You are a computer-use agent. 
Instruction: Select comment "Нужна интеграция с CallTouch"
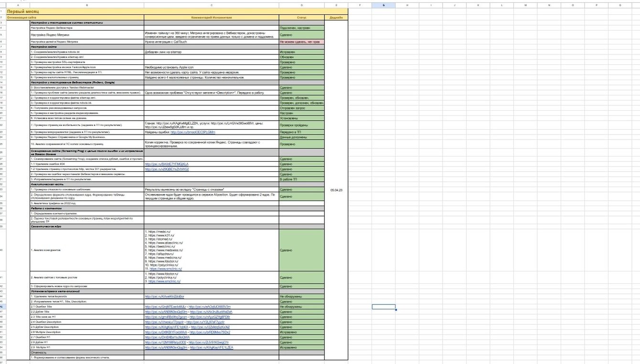(211, 42)
